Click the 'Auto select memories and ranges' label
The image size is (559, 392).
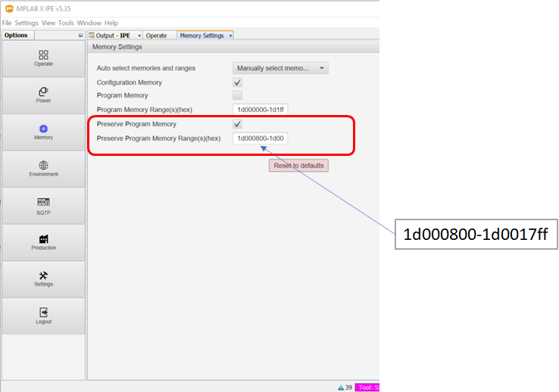tap(146, 68)
